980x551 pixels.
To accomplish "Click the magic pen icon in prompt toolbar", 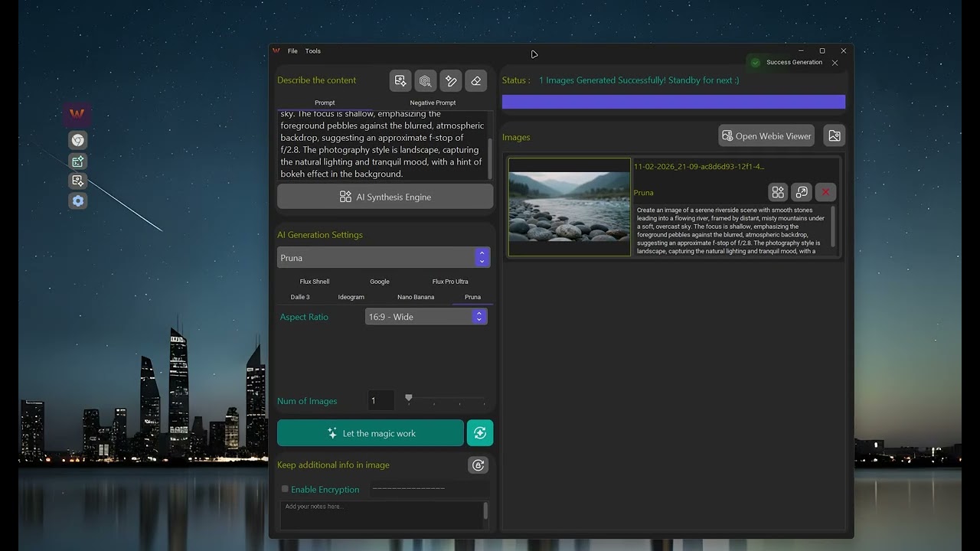I will 451,80.
